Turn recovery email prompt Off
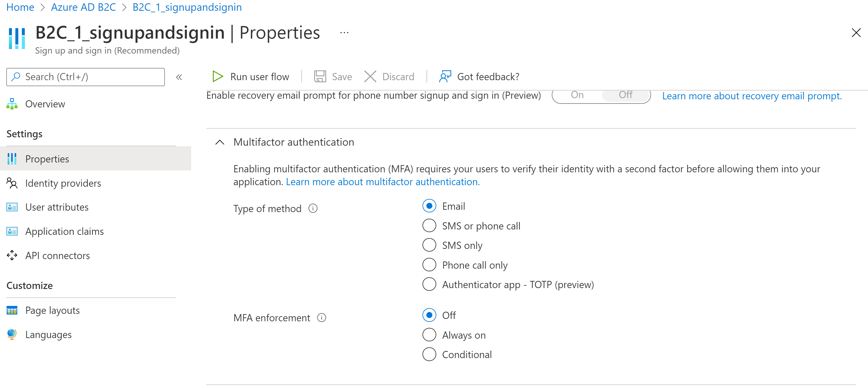This screenshot has height=388, width=868. [x=625, y=95]
